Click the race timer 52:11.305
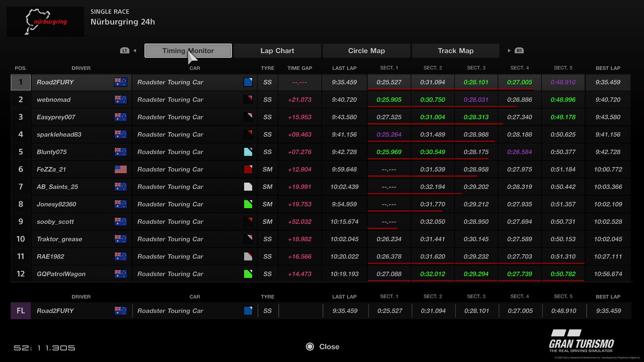The image size is (644, 362). pyautogui.click(x=45, y=348)
